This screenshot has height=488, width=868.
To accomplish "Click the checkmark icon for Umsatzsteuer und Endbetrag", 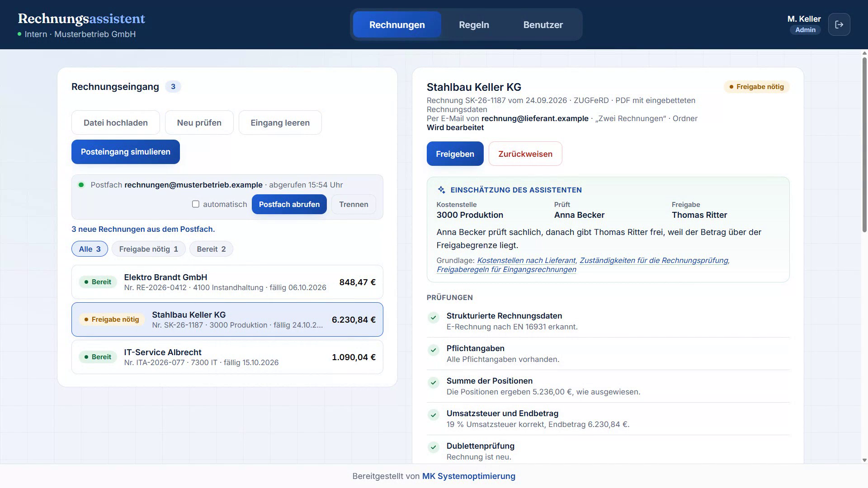I will point(434,415).
